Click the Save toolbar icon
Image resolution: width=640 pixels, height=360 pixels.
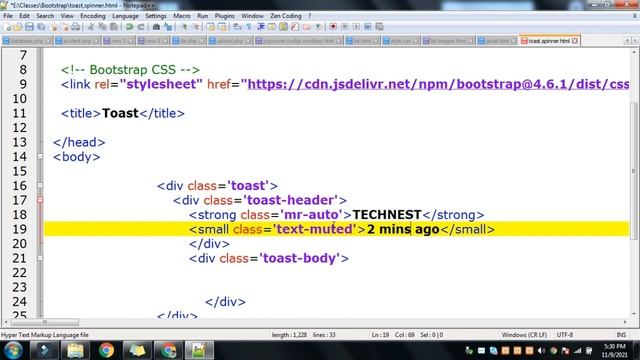[29, 27]
